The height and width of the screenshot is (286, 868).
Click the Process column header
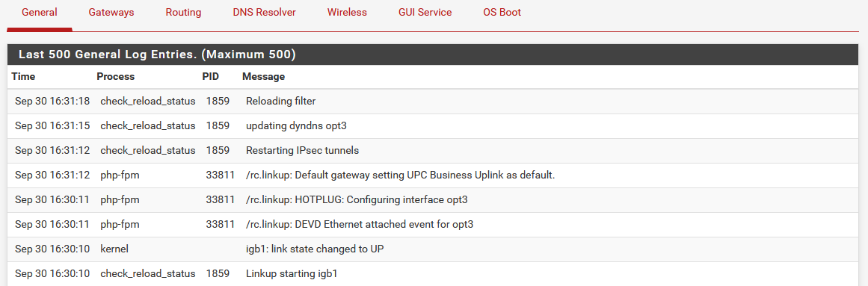pyautogui.click(x=116, y=76)
